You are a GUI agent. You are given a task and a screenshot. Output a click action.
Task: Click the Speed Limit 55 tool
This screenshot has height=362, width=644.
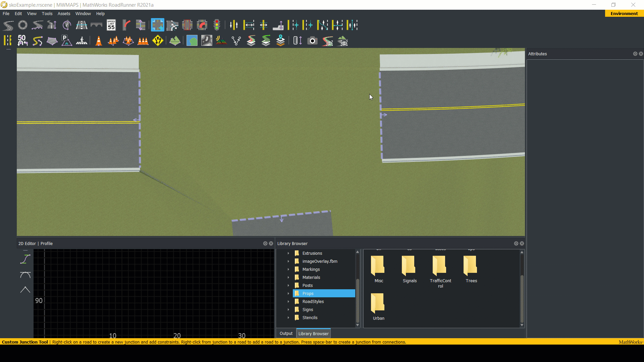(x=111, y=25)
